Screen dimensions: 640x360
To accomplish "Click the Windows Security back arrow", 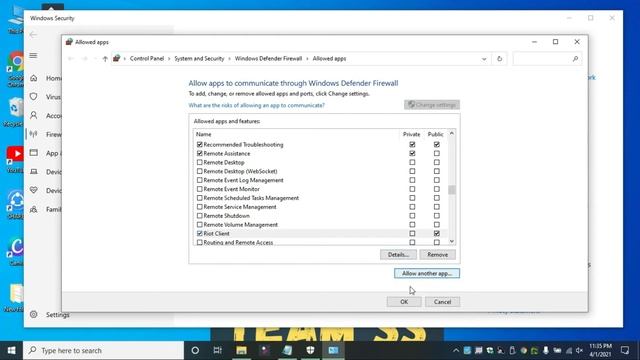I will tap(33, 35).
